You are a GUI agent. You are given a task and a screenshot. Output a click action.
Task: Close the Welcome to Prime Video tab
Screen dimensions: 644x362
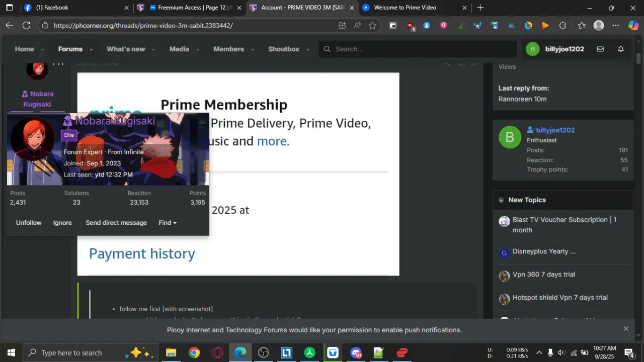tap(464, 8)
